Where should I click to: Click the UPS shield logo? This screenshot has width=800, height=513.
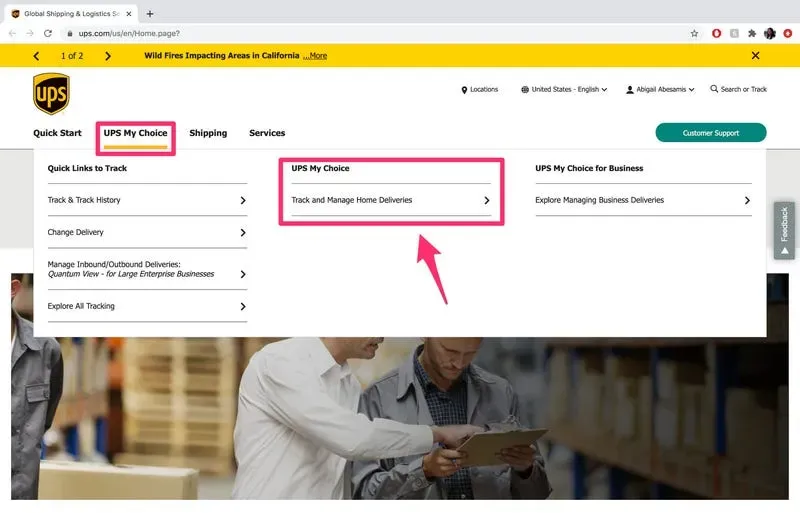[x=51, y=94]
